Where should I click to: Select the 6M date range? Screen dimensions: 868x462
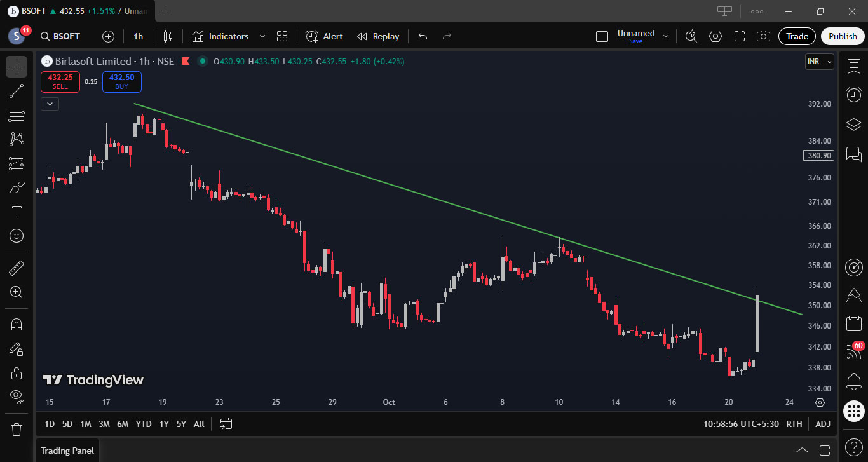pos(123,424)
